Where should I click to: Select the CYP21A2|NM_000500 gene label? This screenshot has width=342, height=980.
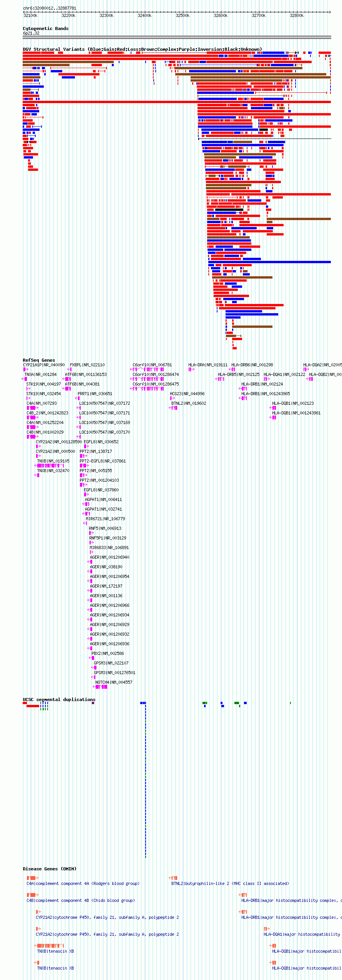(55, 451)
